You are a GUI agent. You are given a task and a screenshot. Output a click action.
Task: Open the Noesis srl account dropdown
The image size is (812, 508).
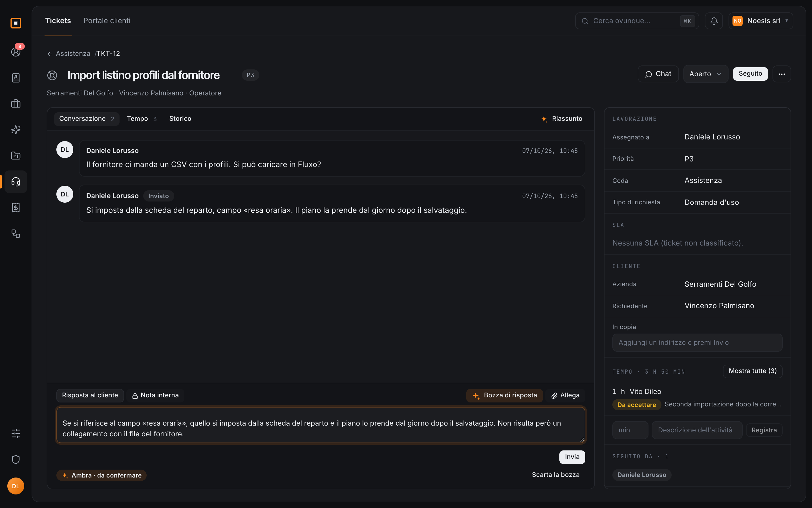click(x=761, y=21)
